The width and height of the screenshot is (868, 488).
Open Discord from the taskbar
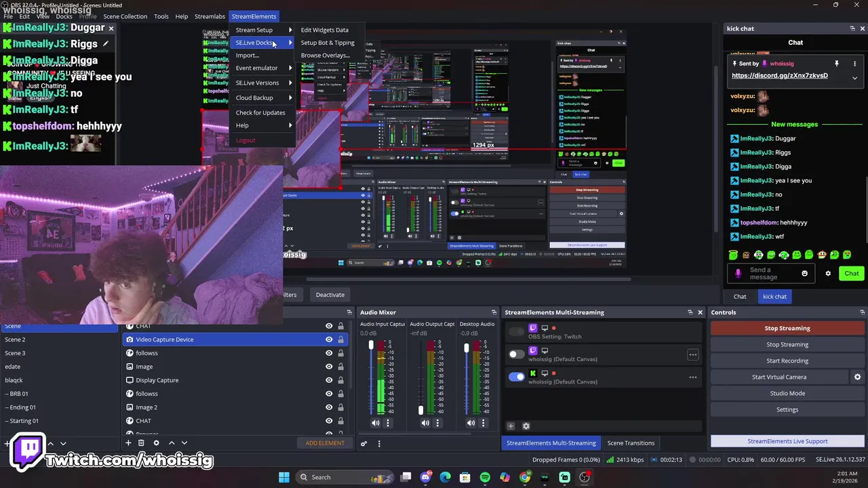[425, 477]
